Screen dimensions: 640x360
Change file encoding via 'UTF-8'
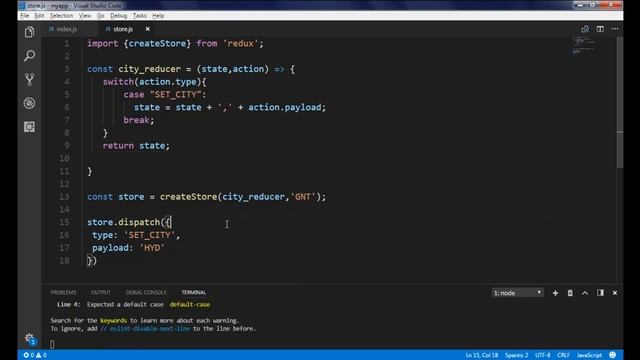542,355
